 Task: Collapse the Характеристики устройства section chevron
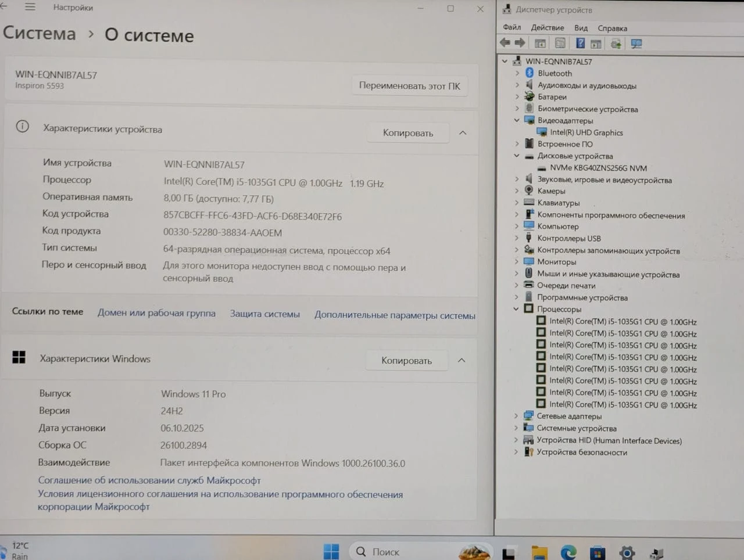tap(463, 133)
